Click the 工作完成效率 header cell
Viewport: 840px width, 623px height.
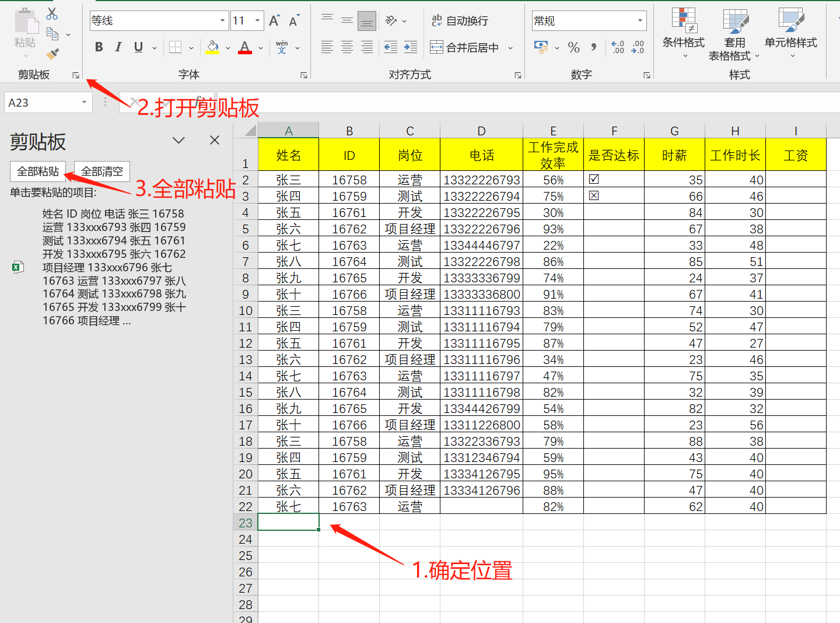[553, 155]
